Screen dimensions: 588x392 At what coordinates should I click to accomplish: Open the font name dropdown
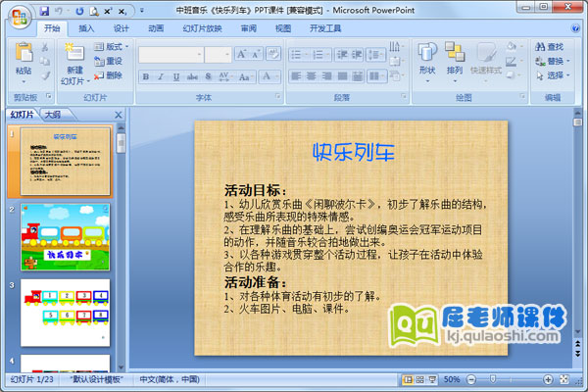click(x=200, y=55)
